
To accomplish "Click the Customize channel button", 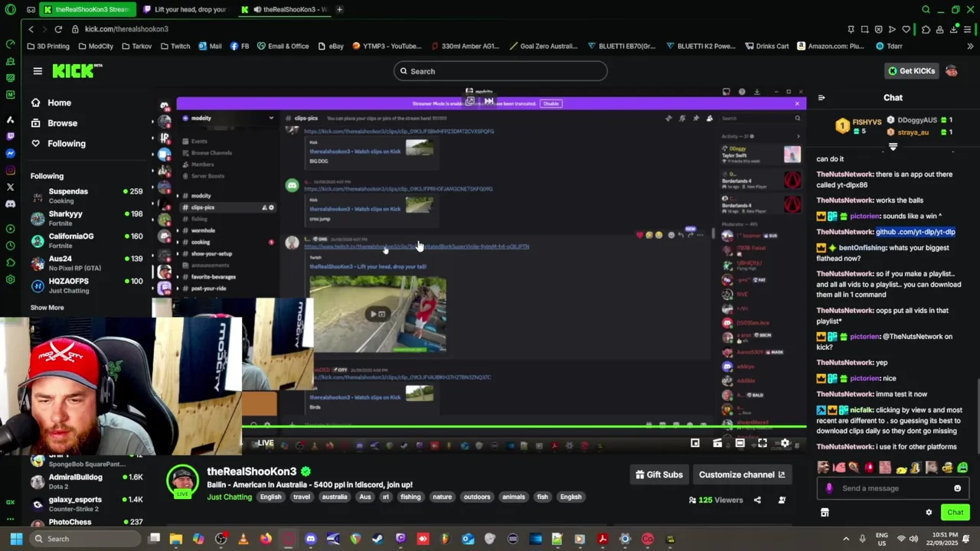I will pyautogui.click(x=742, y=474).
